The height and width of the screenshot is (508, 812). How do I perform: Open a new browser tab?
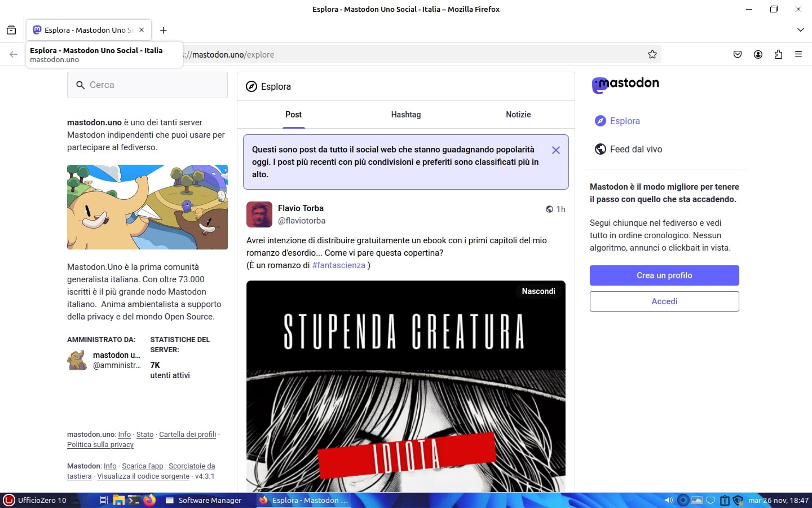pyautogui.click(x=163, y=30)
